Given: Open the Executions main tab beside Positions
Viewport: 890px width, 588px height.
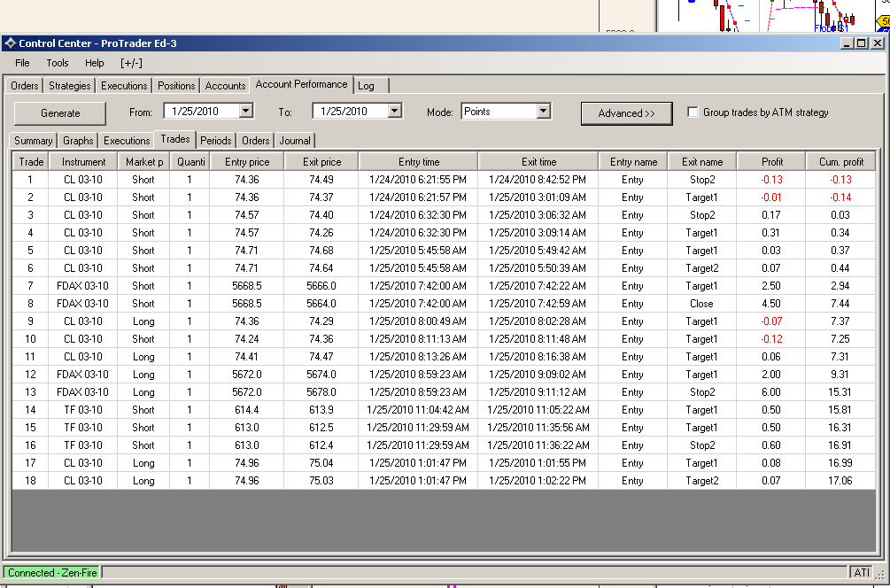Looking at the screenshot, I should pos(124,86).
